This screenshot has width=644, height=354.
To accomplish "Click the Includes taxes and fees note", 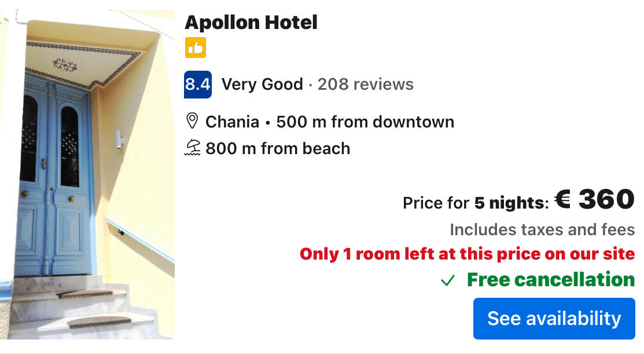I will [x=542, y=229].
